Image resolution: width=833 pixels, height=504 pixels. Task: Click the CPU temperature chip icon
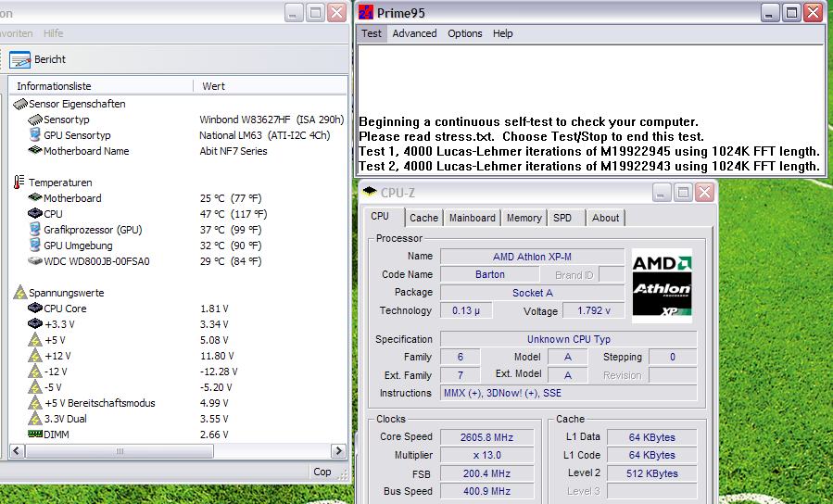pyautogui.click(x=35, y=213)
